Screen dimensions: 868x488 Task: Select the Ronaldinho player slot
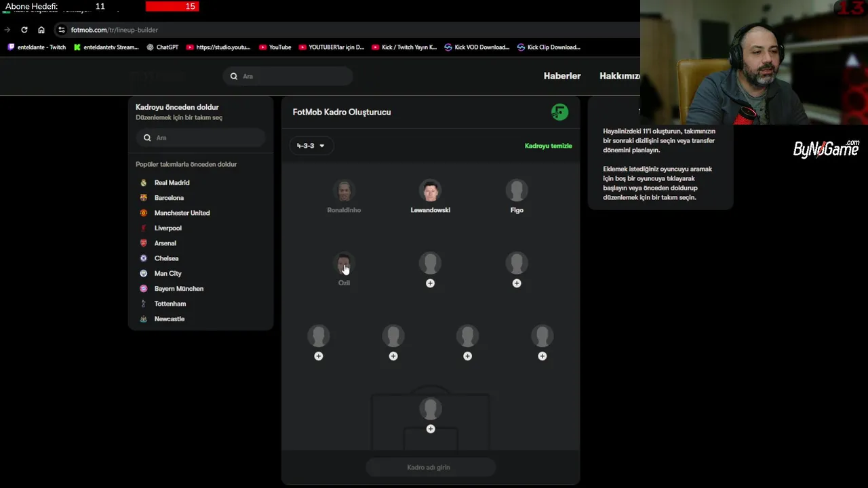[x=344, y=197]
